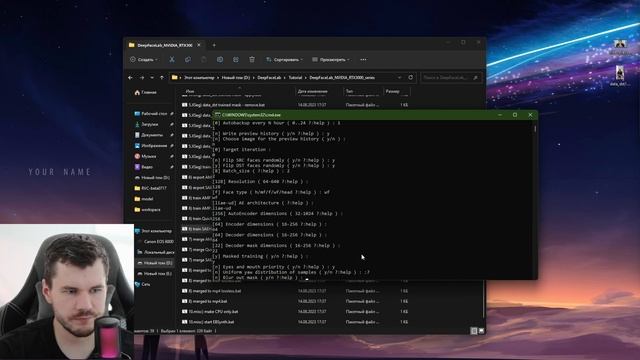The height and width of the screenshot is (360, 640).
Task: Select the DeepFaceLab_NVIDIA_RTX300 Explorer tab
Action: coord(164,45)
